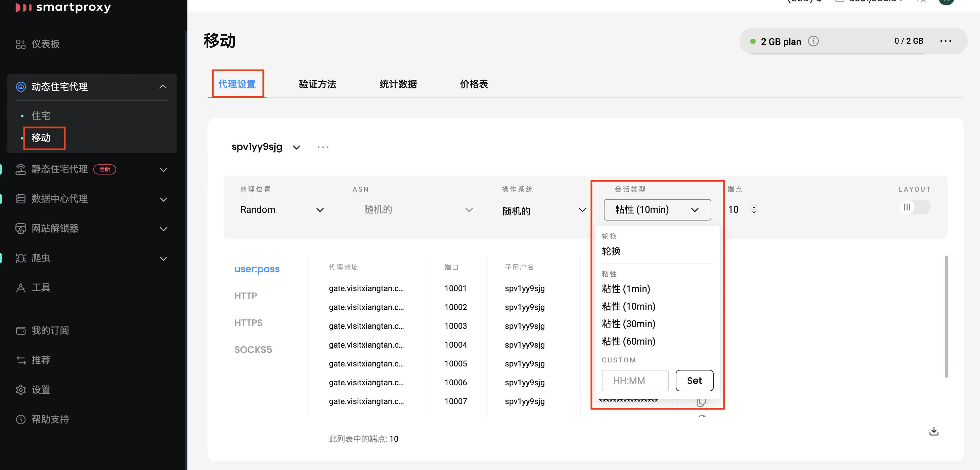
Task: Click the 网站解锁器 icon
Action: (x=20, y=229)
